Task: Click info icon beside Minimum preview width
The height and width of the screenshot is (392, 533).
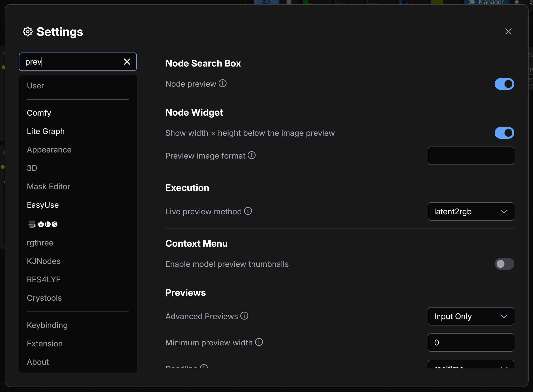Action: click(259, 342)
